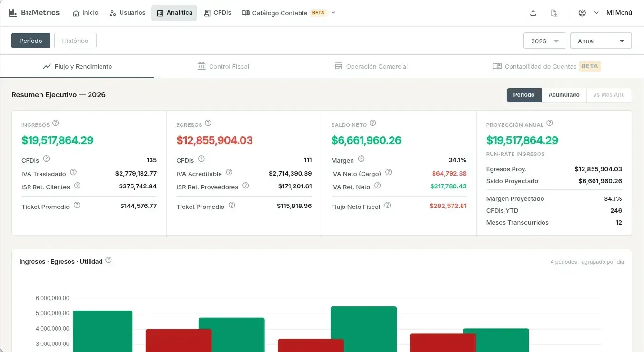The image size is (644, 352).
Task: Click Ingresos Ticket Promedio value $144,576.77
Action: (138, 206)
